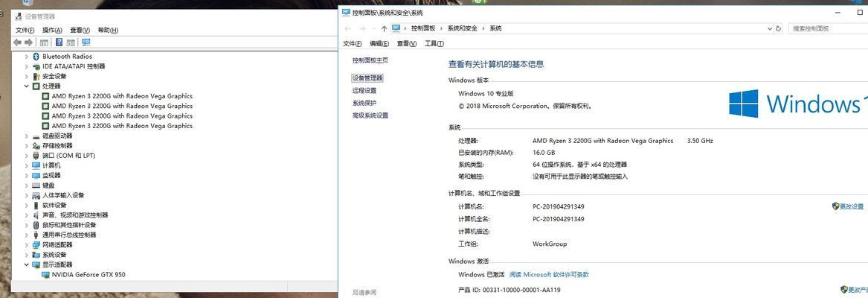Select the 通用串行总线控制器 label

click(69, 235)
